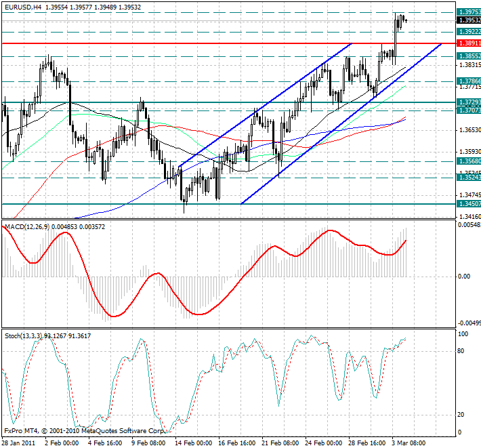Click the 21 Feb 08:00 time label

click(280, 443)
